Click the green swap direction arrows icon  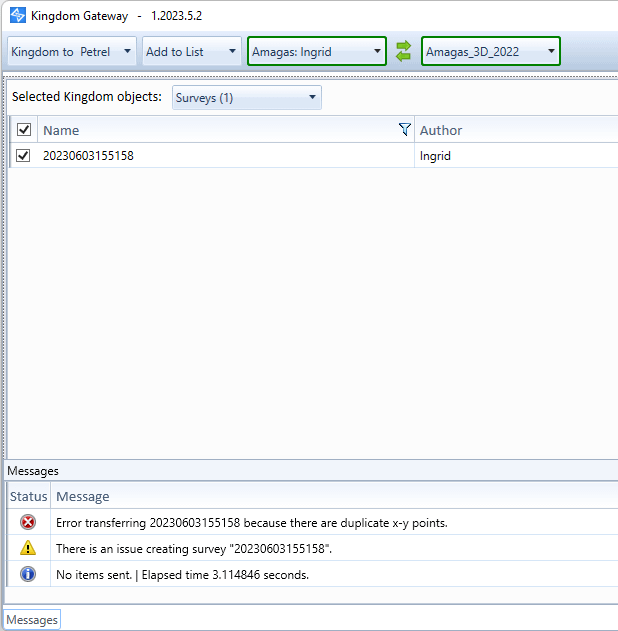coord(404,51)
